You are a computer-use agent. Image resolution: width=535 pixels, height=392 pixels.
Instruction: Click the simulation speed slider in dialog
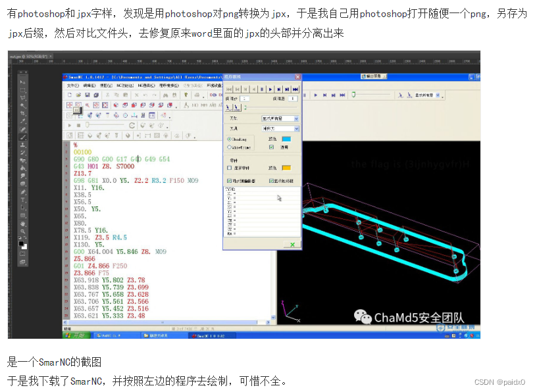click(271, 108)
